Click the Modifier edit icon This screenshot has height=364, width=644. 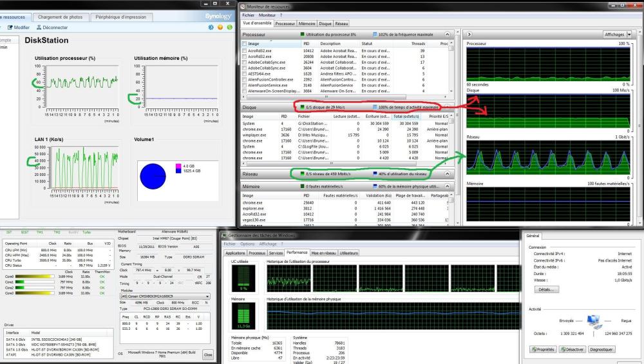pos(9,28)
